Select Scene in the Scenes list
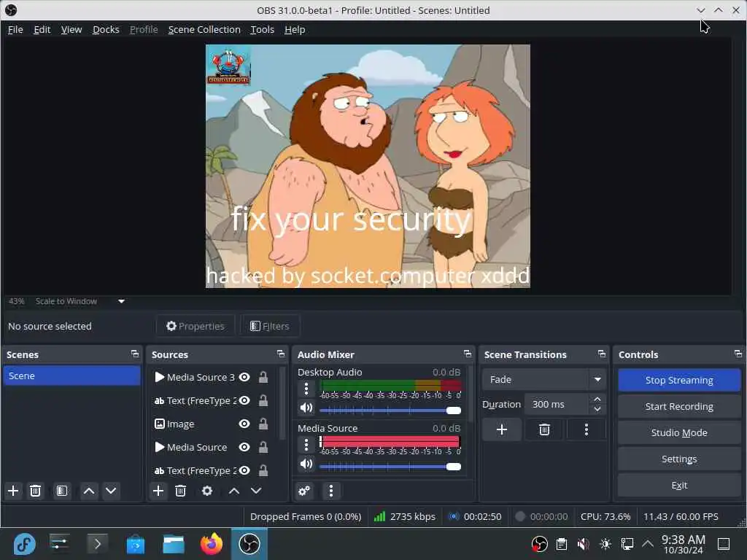The width and height of the screenshot is (747, 560). click(x=71, y=376)
